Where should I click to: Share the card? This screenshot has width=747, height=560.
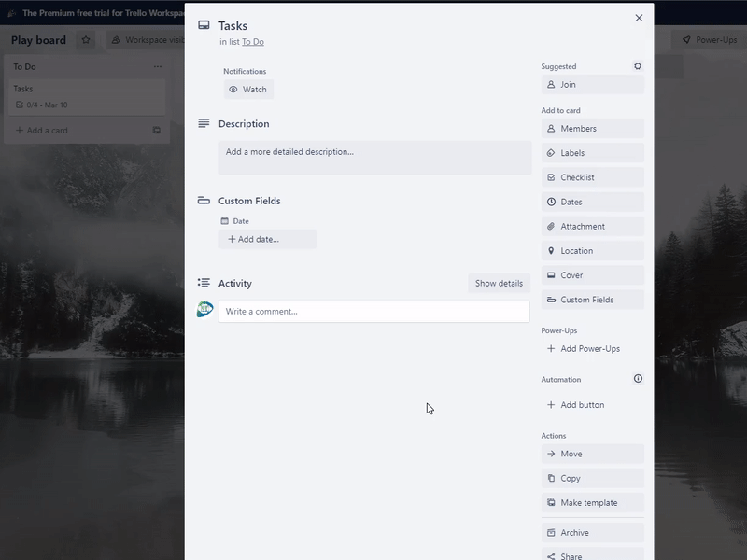pyautogui.click(x=593, y=554)
